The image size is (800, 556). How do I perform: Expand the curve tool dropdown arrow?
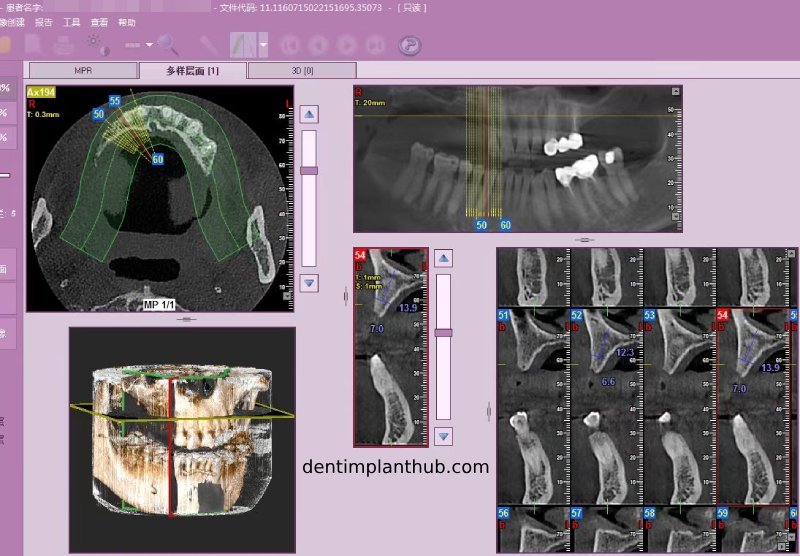click(263, 45)
